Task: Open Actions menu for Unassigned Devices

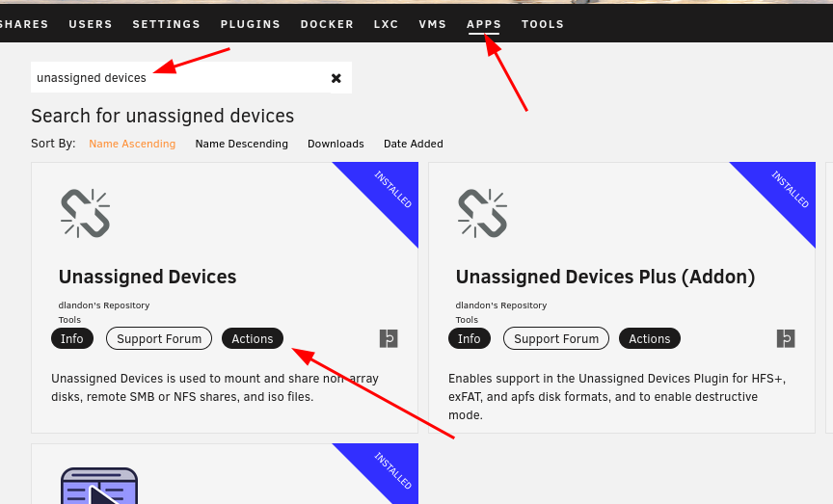Action: [253, 338]
